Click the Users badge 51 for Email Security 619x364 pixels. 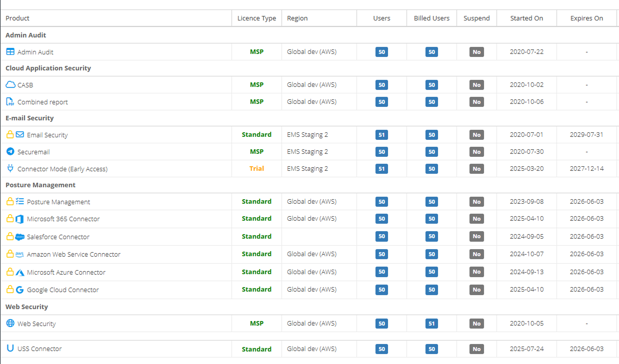(x=381, y=135)
